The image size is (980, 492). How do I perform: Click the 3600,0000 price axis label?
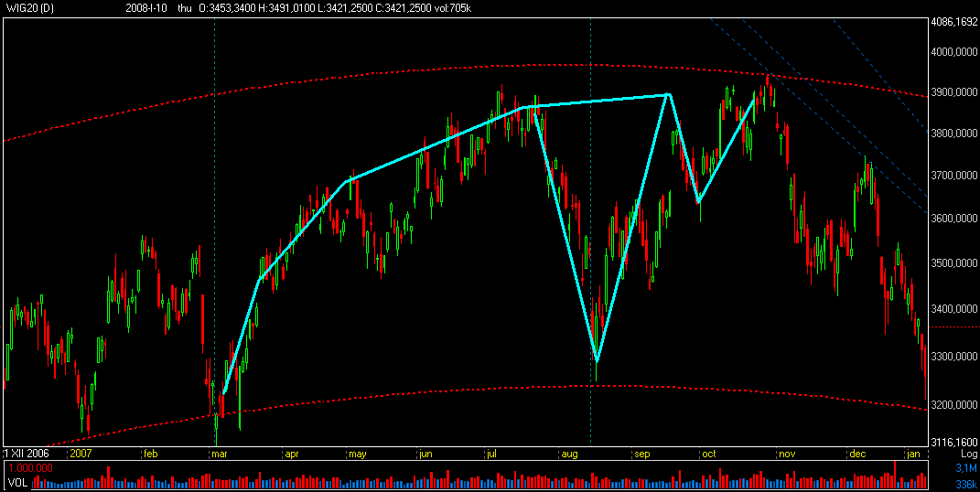click(953, 219)
